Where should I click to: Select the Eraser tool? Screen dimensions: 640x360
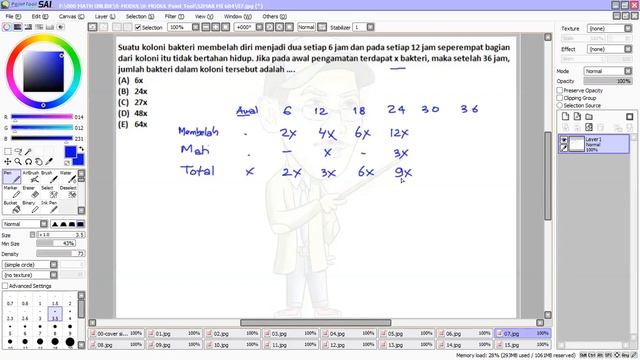[31, 192]
